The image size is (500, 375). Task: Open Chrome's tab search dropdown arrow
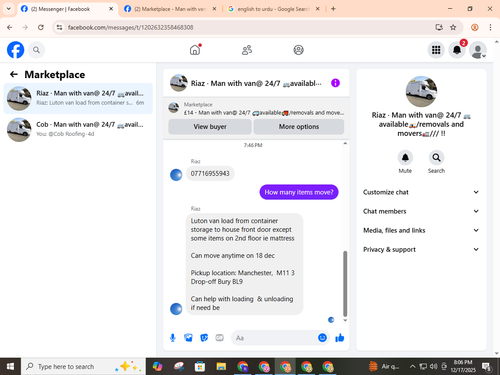click(x=9, y=9)
